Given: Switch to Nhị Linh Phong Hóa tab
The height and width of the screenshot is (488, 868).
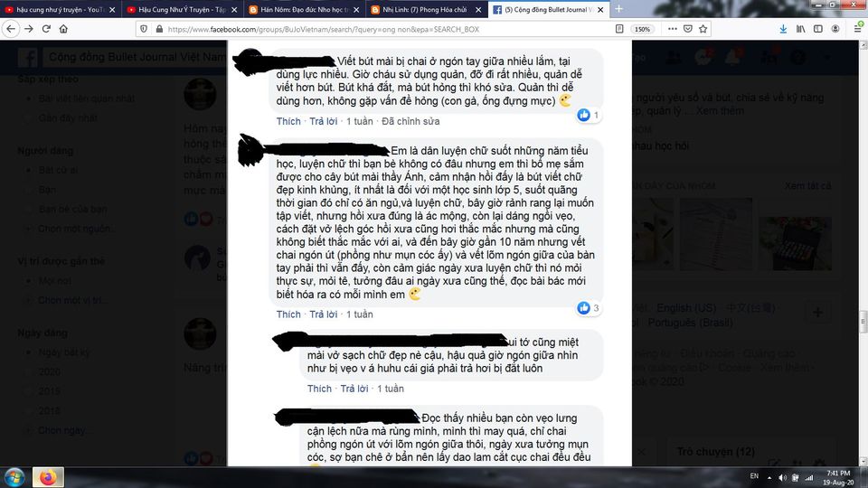Looking at the screenshot, I should point(426,9).
